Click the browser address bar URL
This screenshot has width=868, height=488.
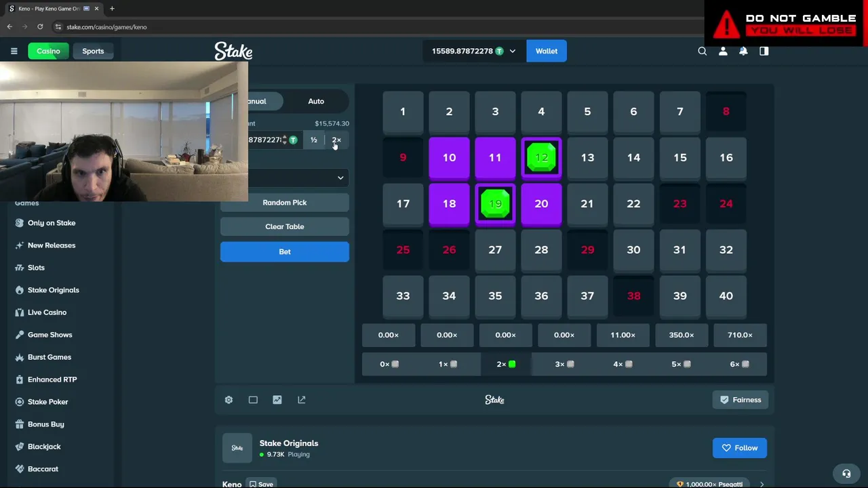(106, 27)
